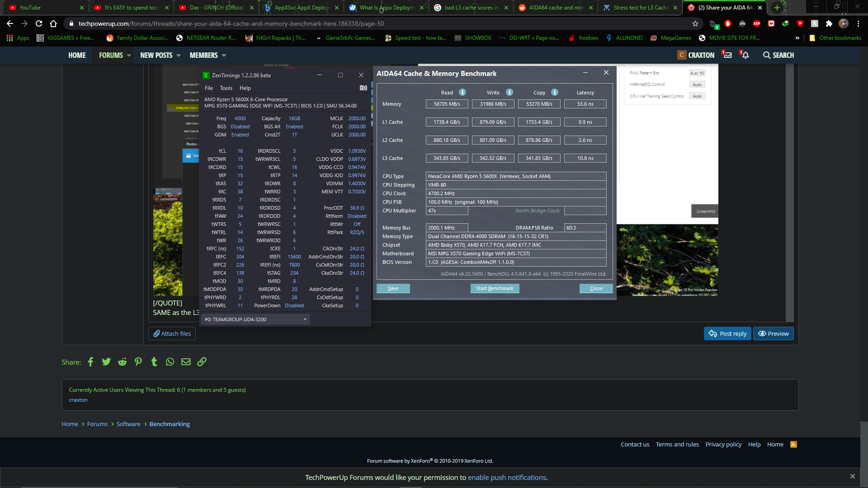
Task: Open the forum inbox envelope icon
Action: [727, 55]
